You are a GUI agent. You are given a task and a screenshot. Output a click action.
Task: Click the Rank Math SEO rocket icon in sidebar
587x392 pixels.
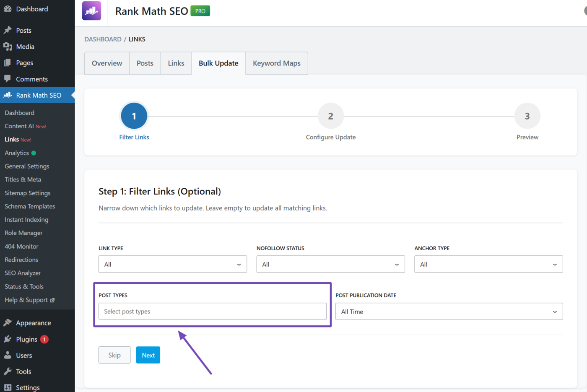[8, 95]
